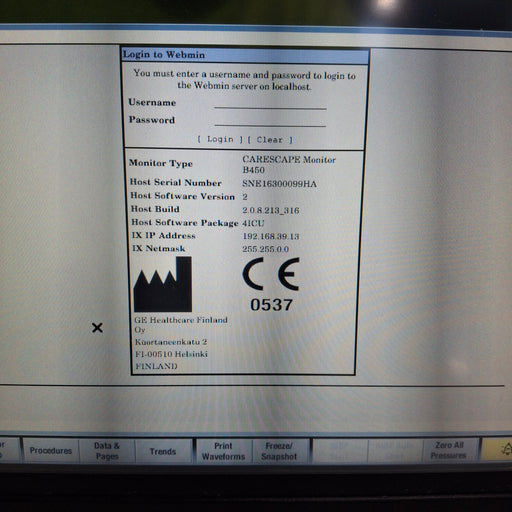Click netmask value 255.255.0.0
This screenshot has width=512, height=512.
(x=265, y=249)
